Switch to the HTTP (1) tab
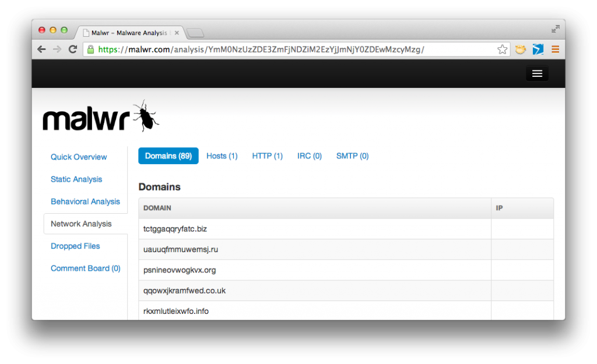 (267, 156)
